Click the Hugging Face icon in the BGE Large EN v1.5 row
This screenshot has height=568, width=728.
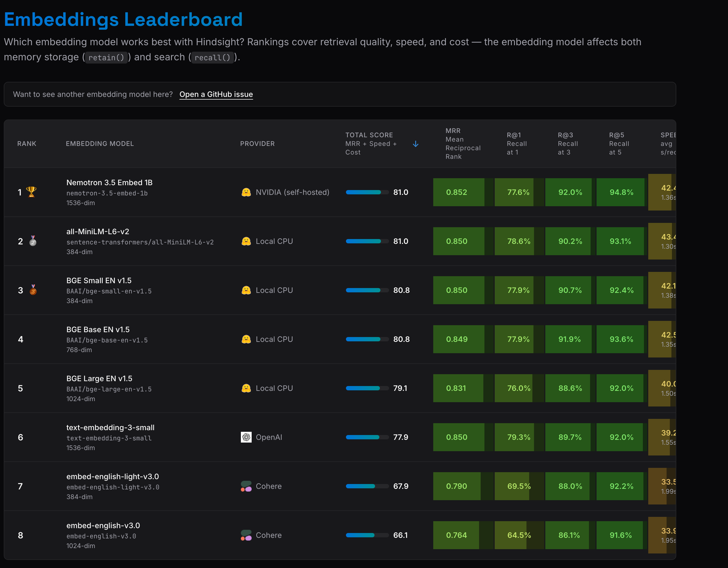coord(246,388)
